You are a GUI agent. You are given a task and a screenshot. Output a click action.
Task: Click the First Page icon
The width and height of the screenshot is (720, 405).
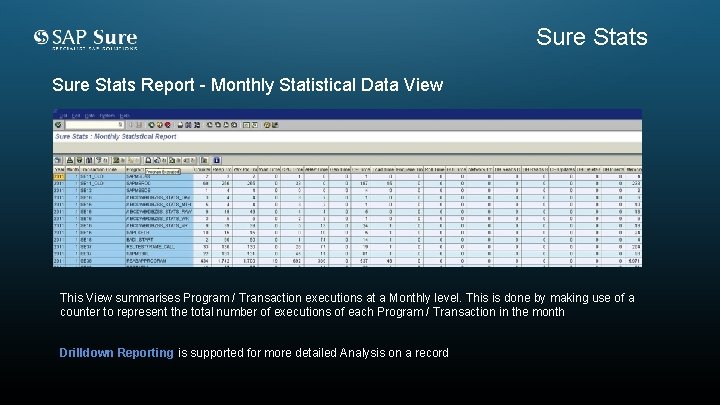coord(210,125)
